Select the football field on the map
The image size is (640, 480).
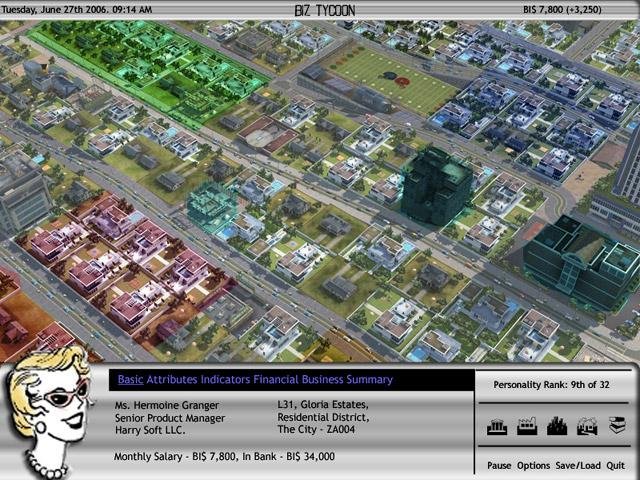pyautogui.click(x=394, y=82)
